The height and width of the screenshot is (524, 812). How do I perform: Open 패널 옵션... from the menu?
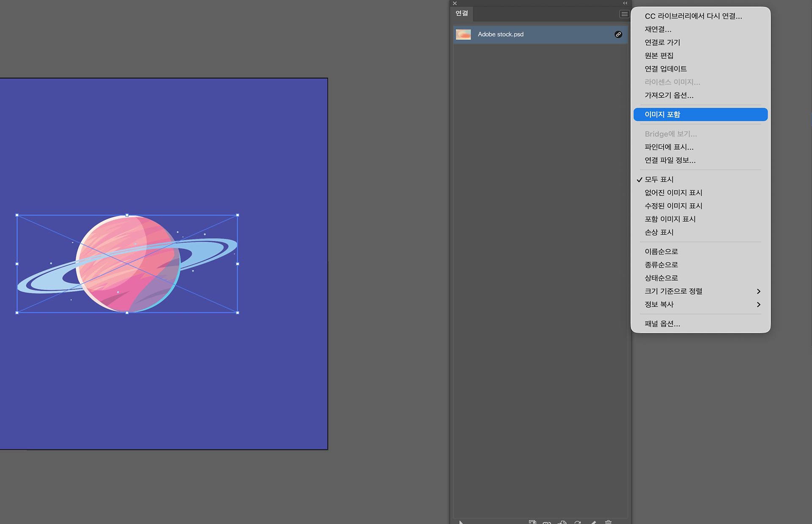coord(700,324)
